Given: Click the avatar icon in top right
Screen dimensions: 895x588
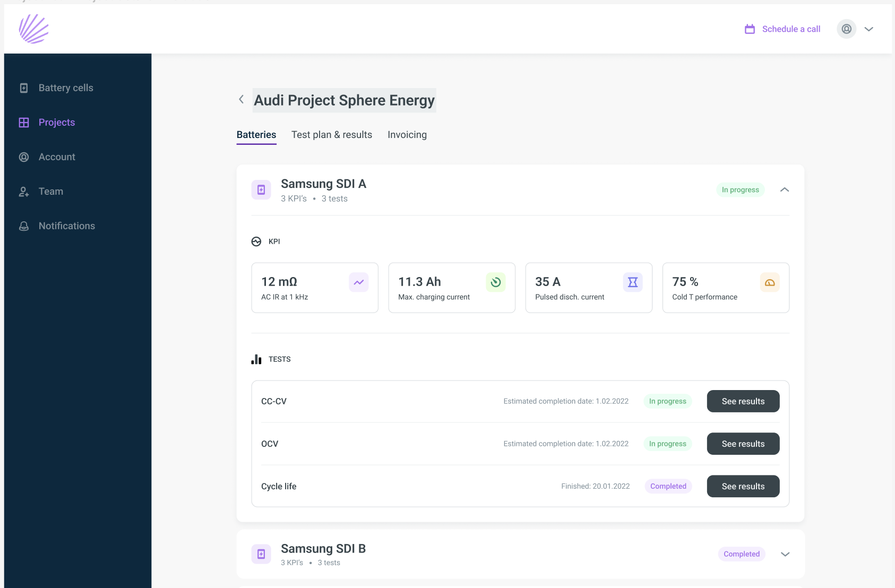Looking at the screenshot, I should click(846, 29).
